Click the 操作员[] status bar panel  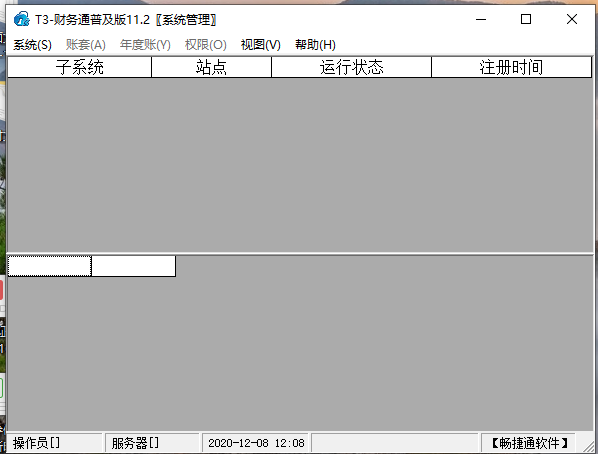(54, 443)
